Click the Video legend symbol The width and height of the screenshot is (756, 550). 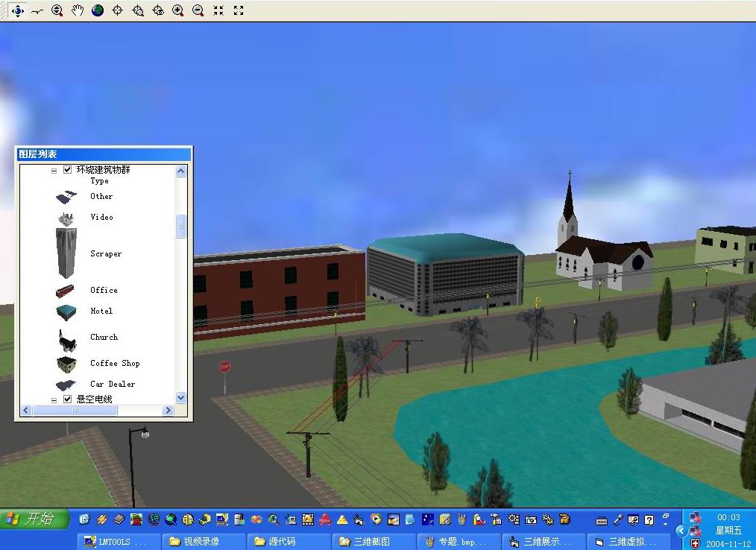point(66,218)
